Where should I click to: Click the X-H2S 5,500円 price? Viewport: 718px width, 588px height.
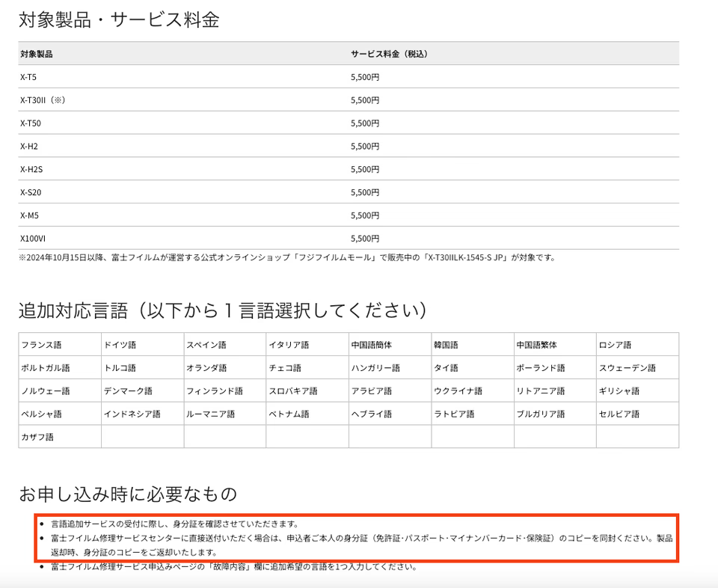point(365,169)
